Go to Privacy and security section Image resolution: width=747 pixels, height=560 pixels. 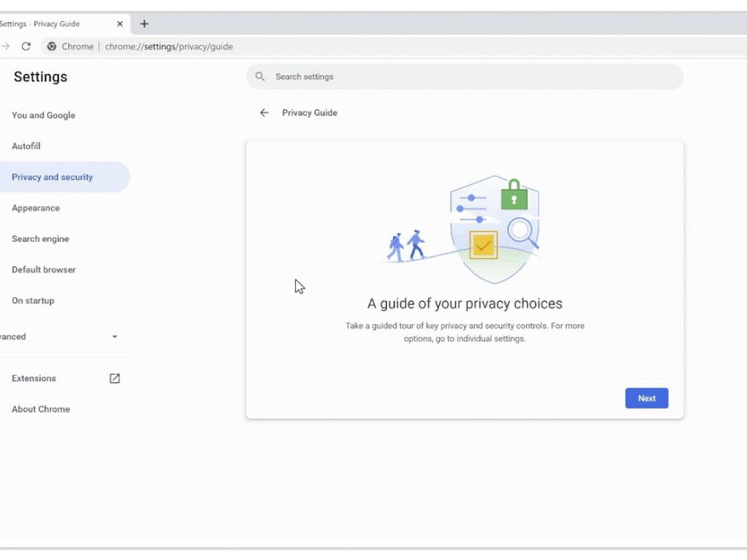click(52, 177)
